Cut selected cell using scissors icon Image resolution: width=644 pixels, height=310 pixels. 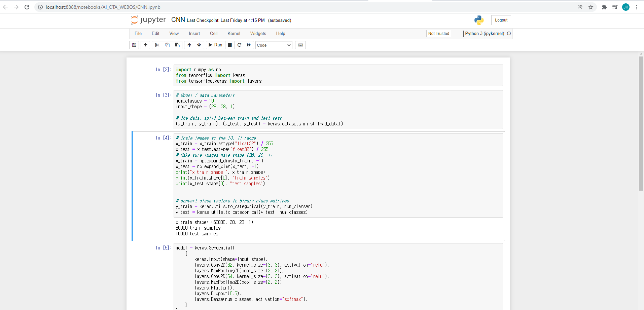click(x=157, y=45)
